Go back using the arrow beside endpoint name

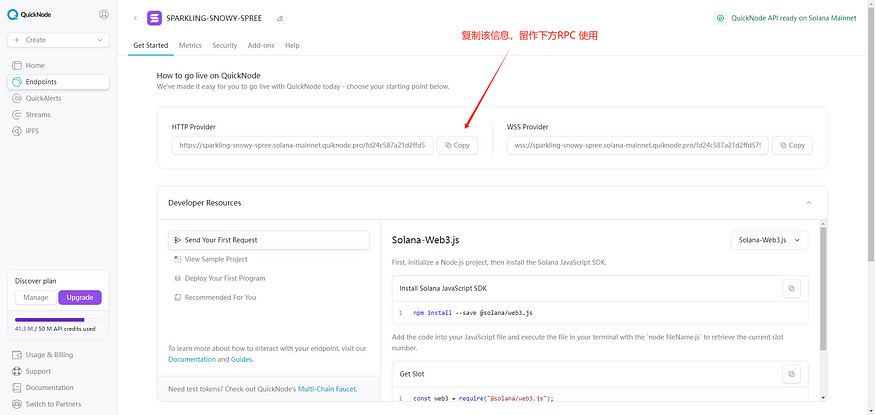coord(135,18)
